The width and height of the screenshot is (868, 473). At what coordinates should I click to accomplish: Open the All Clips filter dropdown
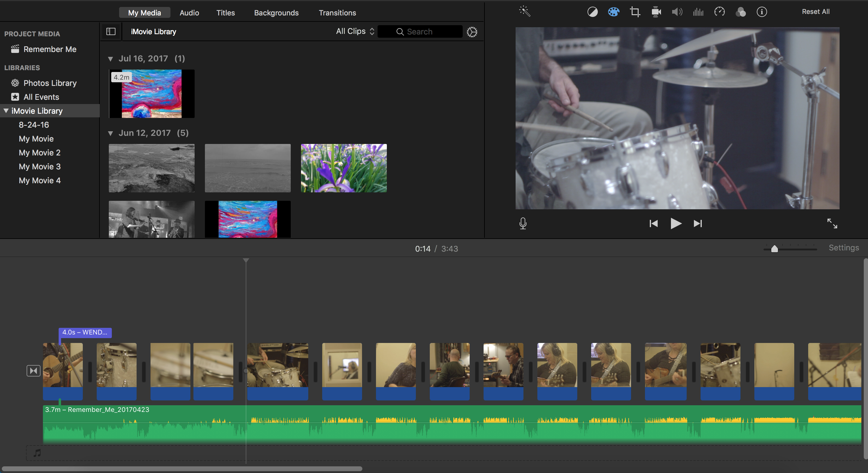pos(355,31)
